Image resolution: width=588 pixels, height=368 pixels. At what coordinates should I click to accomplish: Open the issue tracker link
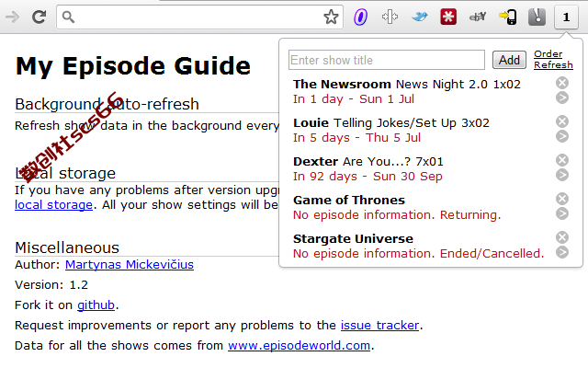pyautogui.click(x=379, y=326)
